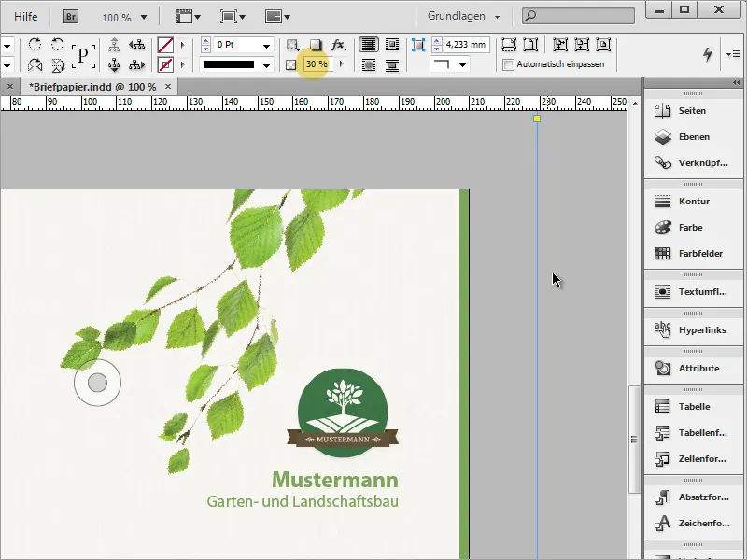The width and height of the screenshot is (747, 560).
Task: Open the Hilfe menu
Action: [x=26, y=17]
